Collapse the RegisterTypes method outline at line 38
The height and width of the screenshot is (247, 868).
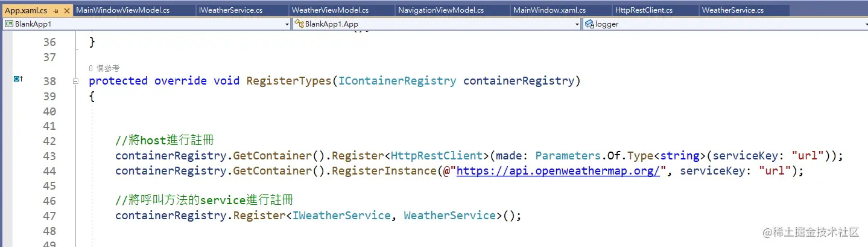(75, 81)
